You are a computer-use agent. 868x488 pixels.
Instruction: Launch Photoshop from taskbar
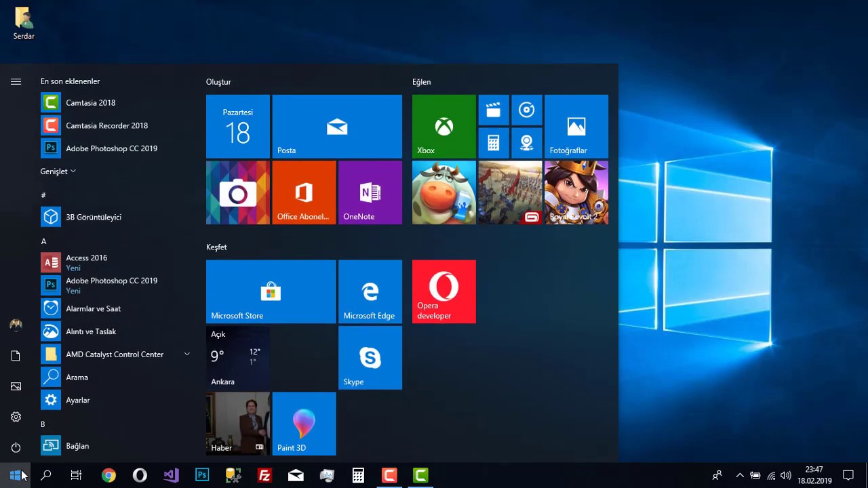click(202, 475)
